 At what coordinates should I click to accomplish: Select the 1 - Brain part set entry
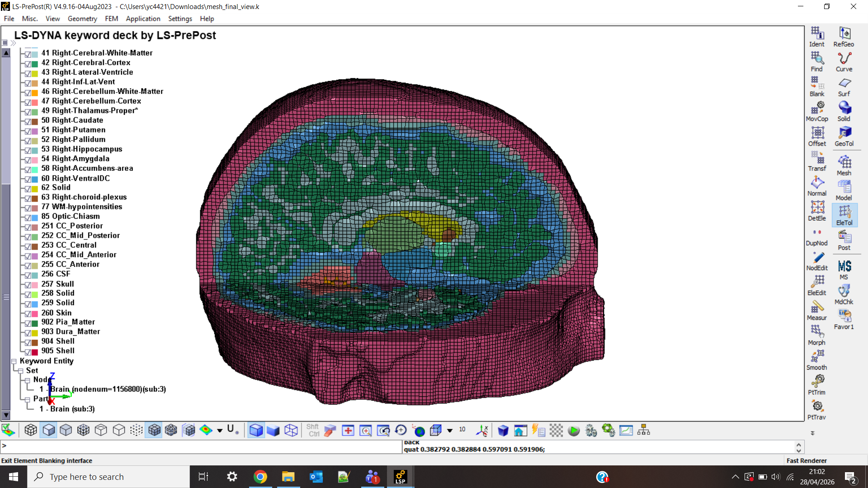click(67, 409)
